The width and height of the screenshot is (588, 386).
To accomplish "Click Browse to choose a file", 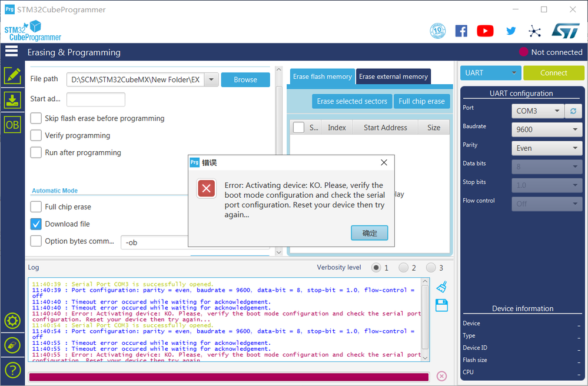I will point(245,79).
